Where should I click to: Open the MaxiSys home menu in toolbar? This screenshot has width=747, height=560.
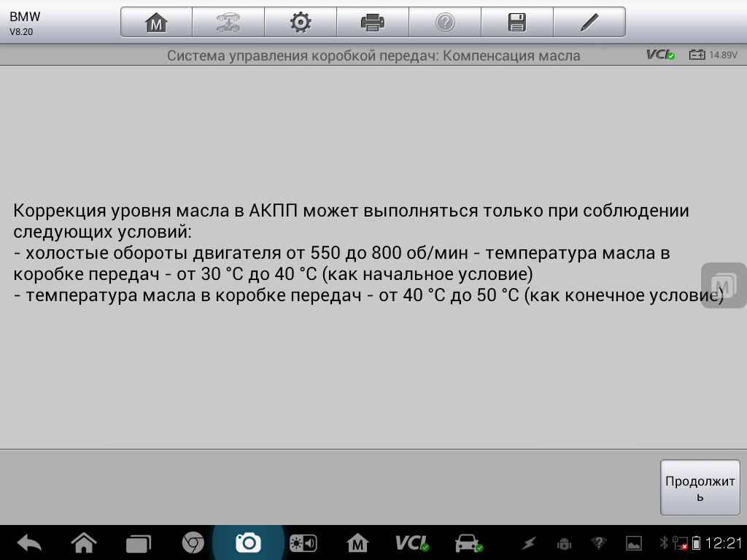(156, 23)
